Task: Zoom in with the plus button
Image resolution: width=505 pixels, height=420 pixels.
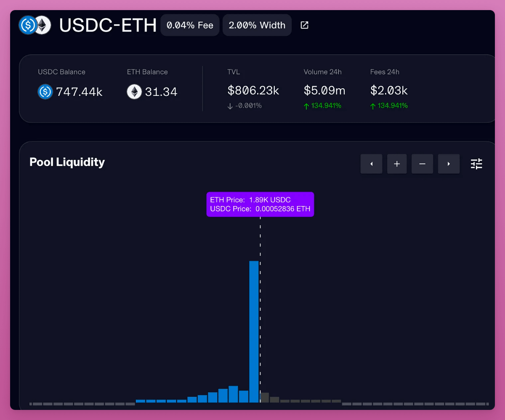Action: (397, 164)
